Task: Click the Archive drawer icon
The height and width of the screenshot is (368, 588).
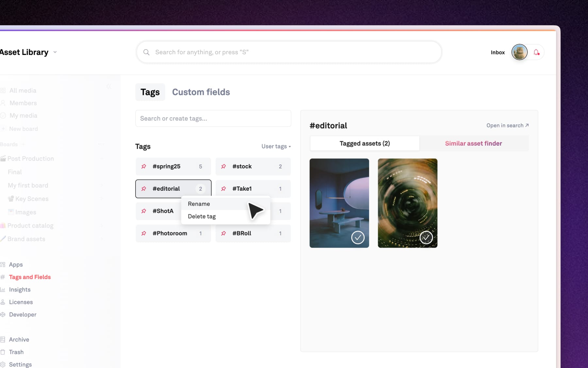Action: 3,340
